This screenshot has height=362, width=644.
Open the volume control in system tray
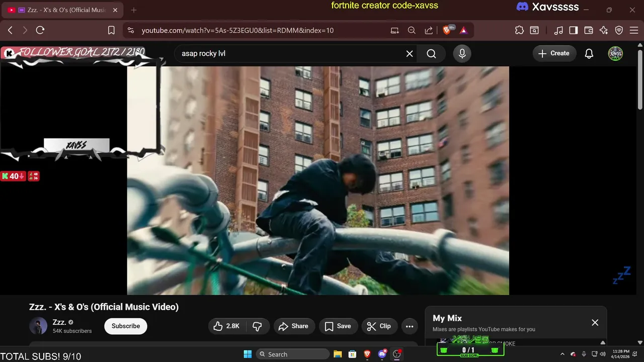click(603, 354)
